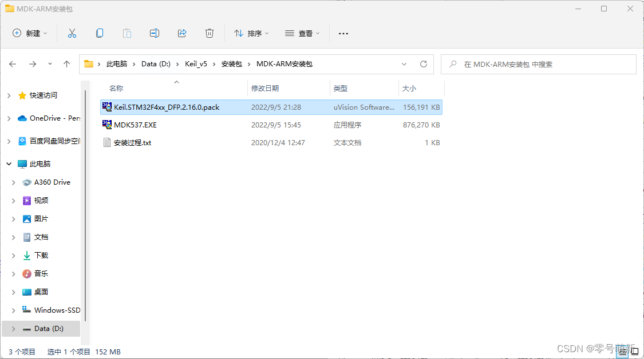The image size is (644, 359).
Task: Expand the Data (D:) tree node
Action: pos(13,329)
